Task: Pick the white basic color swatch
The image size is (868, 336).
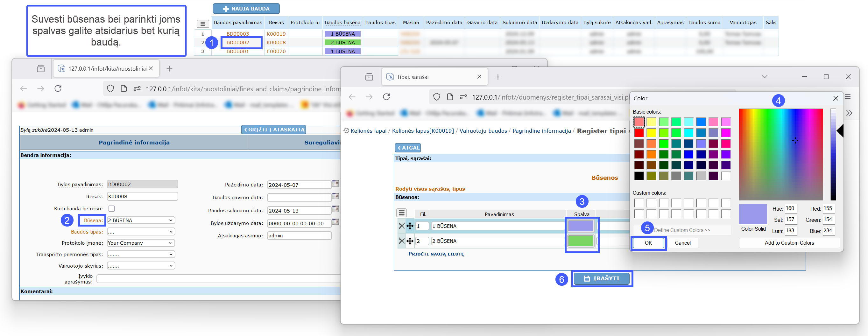Action: tap(725, 176)
